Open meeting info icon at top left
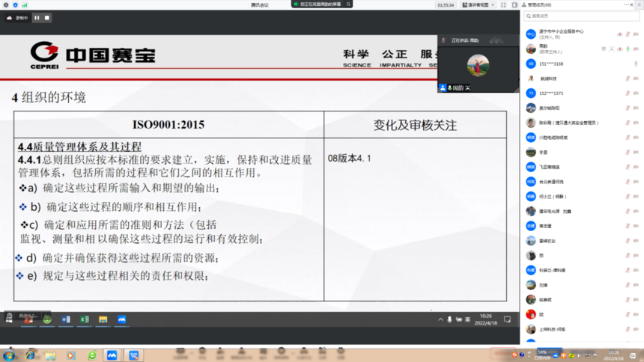Viewport: 644px width, 362px height. (x=6, y=5)
